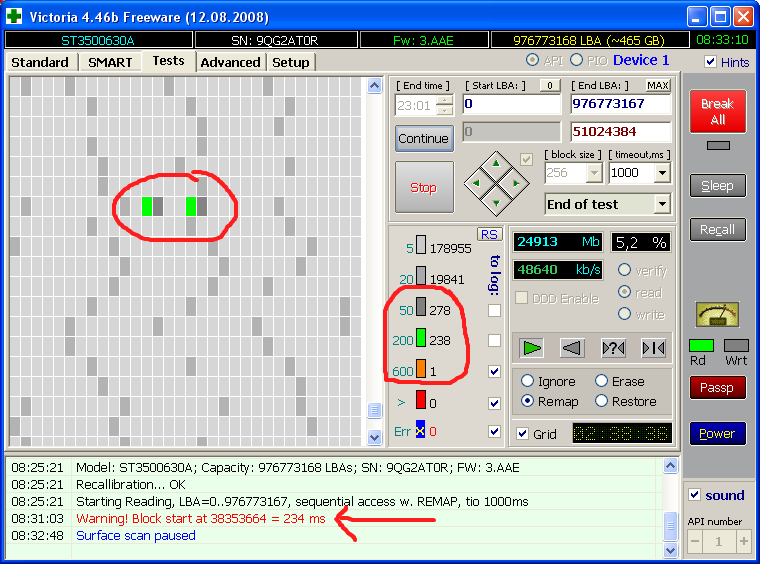This screenshot has width=760, height=564.
Task: Click the Recall button
Action: 718,230
